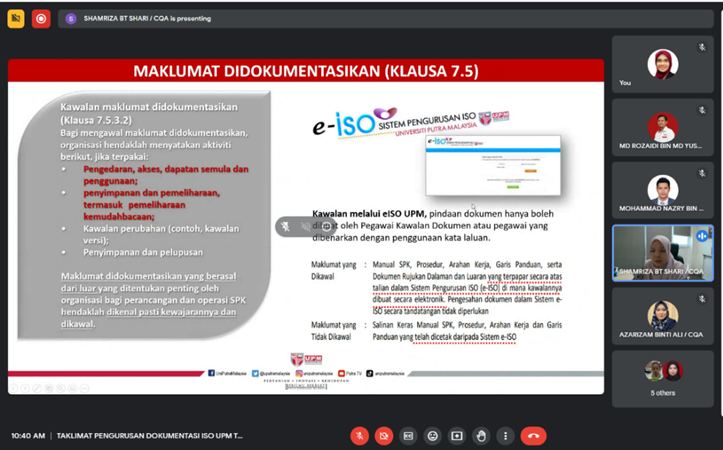Select AZARIZAM BINTI ALI / CQA tile

[663, 316]
